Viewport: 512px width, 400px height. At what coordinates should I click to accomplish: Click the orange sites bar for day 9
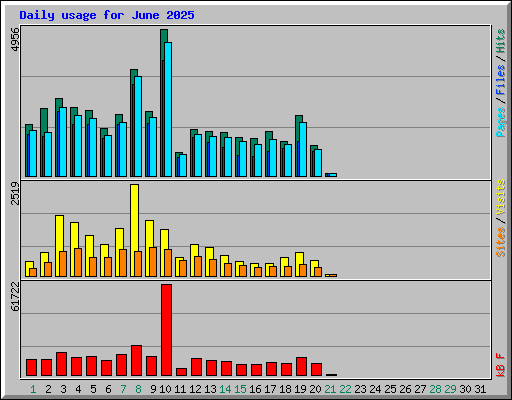(153, 262)
